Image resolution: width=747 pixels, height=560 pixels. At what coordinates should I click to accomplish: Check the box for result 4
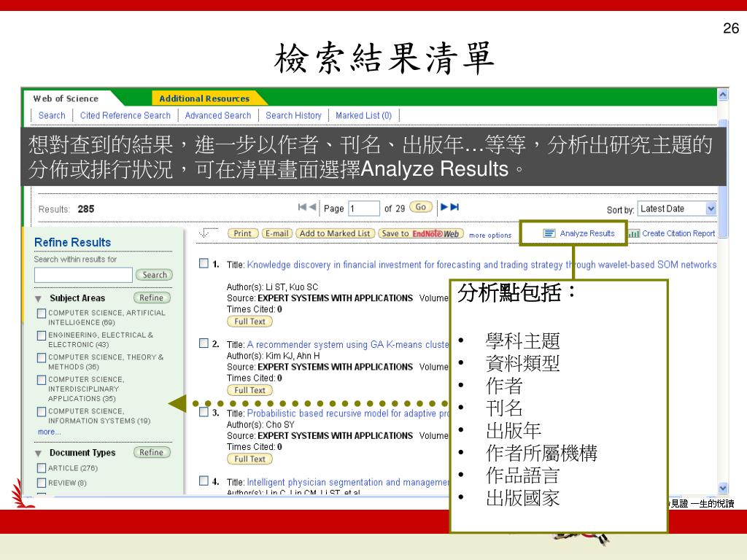point(204,481)
